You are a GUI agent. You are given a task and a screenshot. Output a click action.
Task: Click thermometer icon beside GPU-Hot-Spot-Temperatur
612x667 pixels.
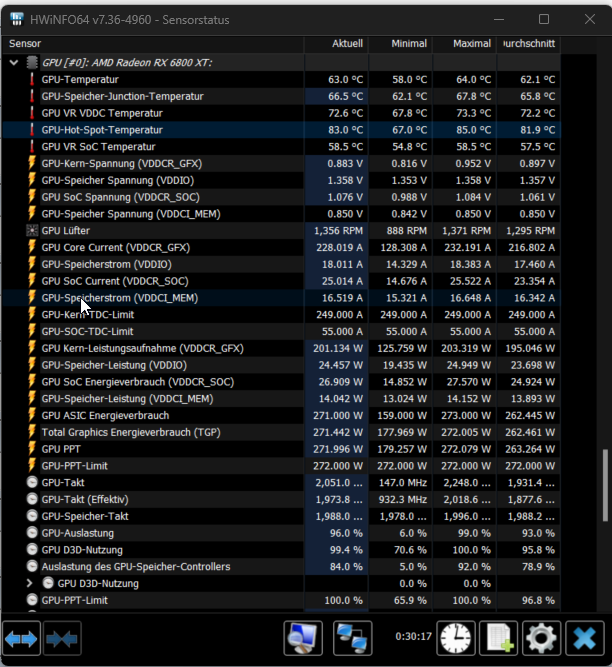tap(32, 130)
